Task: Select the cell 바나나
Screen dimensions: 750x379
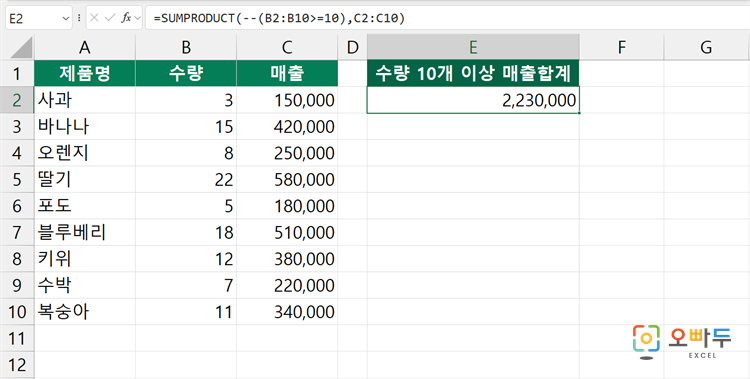Action: click(x=85, y=126)
